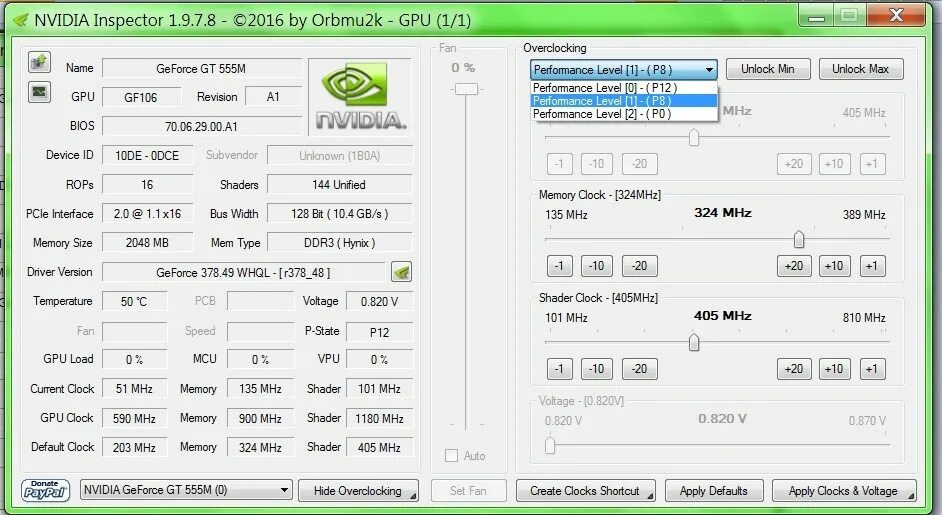Select Performance Level [0] - (P12) option
942x515 pixels.
tap(624, 88)
